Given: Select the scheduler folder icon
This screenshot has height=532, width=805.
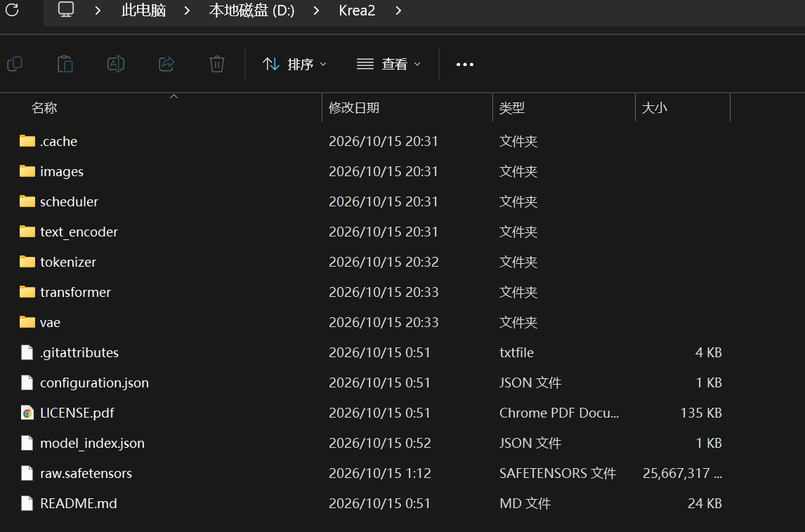Looking at the screenshot, I should [27, 201].
